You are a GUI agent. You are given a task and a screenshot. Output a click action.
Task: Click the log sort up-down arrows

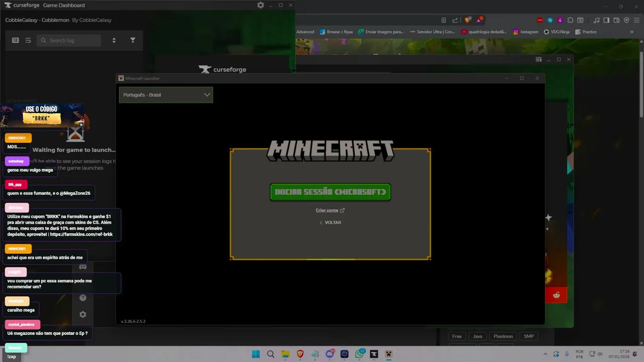[x=114, y=40]
